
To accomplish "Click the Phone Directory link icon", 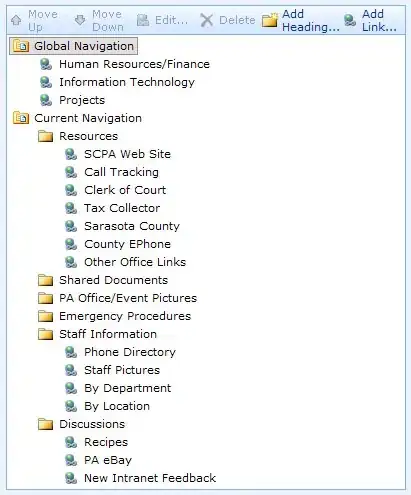I will [71, 352].
